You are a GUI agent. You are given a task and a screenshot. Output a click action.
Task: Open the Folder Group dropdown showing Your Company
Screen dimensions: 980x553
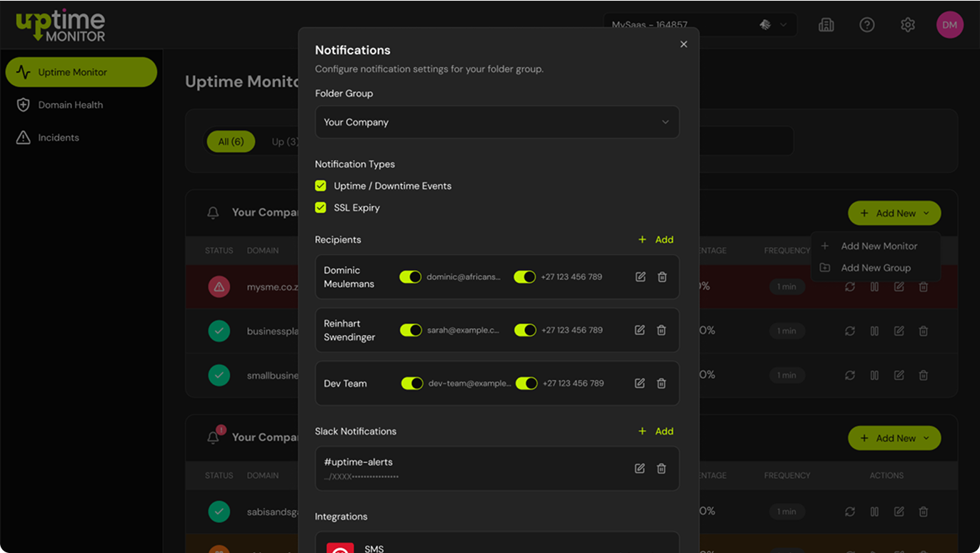(x=497, y=122)
